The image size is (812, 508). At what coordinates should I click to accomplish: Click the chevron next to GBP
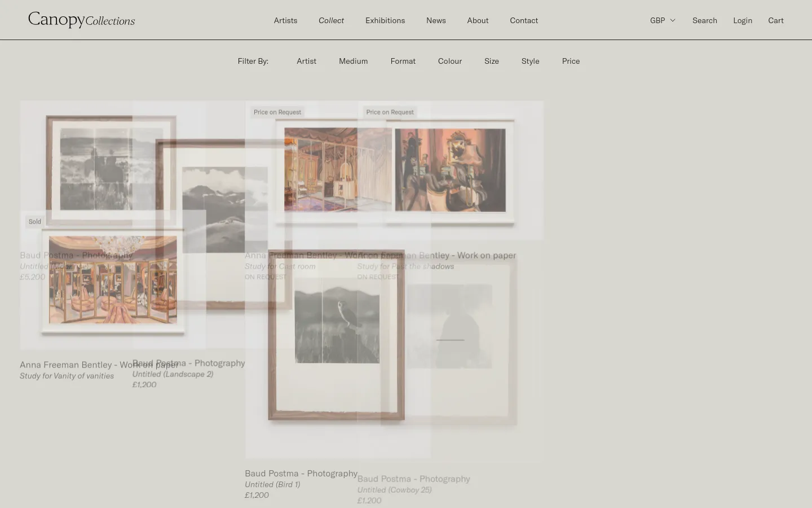click(672, 20)
